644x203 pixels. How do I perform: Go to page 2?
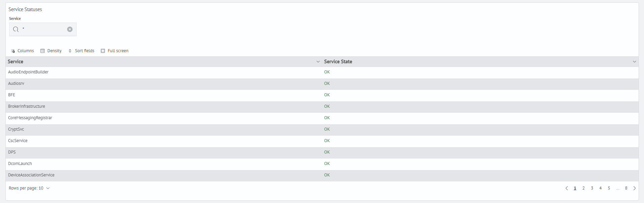click(583, 188)
